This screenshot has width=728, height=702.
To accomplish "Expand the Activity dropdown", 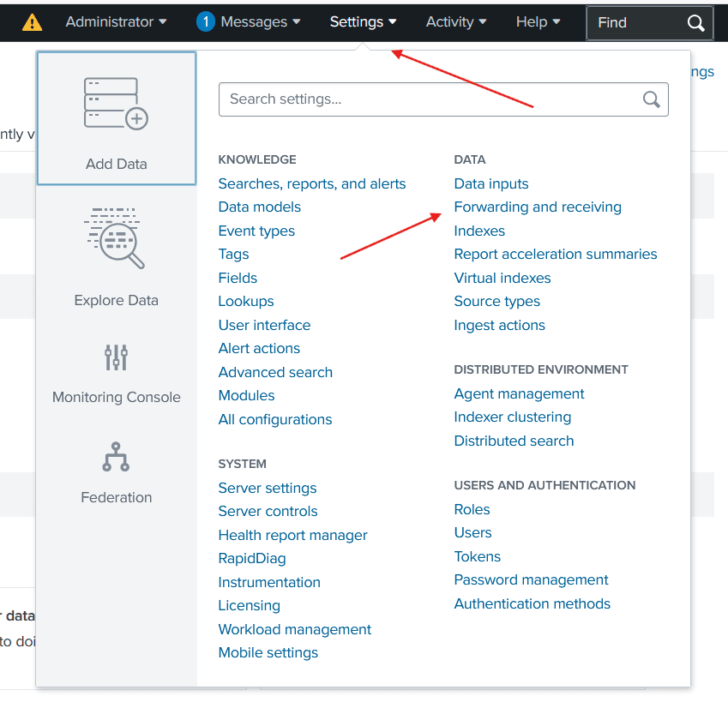I will (x=456, y=22).
